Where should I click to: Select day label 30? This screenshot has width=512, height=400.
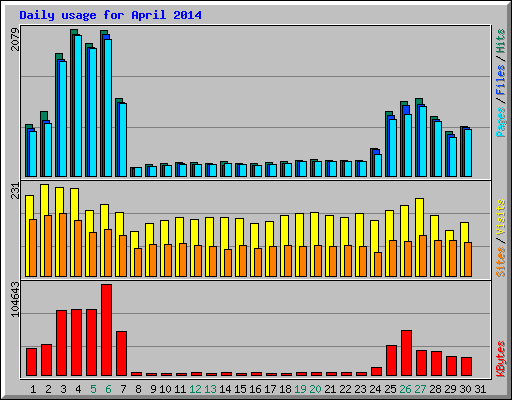[465, 389]
